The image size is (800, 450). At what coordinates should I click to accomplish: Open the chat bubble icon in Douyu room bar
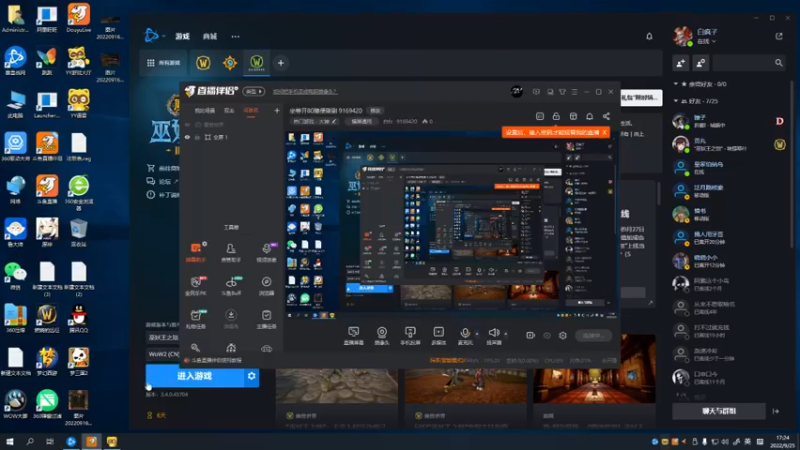540,116
